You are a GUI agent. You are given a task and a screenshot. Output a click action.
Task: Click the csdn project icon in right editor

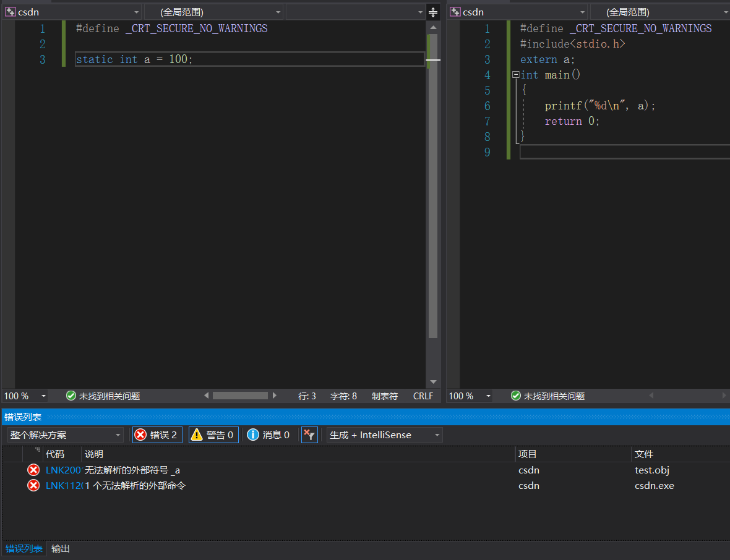455,12
